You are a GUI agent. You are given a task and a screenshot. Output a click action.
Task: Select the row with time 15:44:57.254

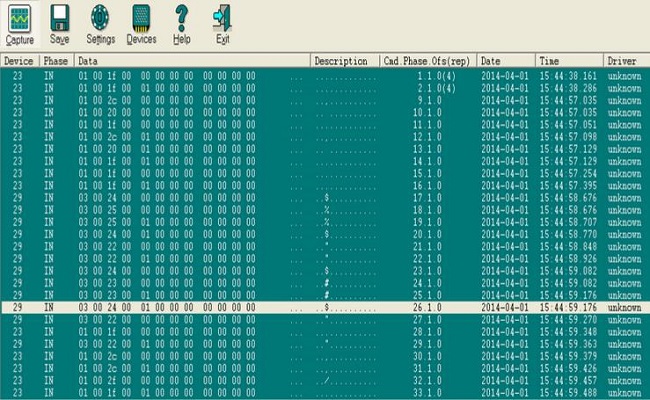tap(325, 173)
